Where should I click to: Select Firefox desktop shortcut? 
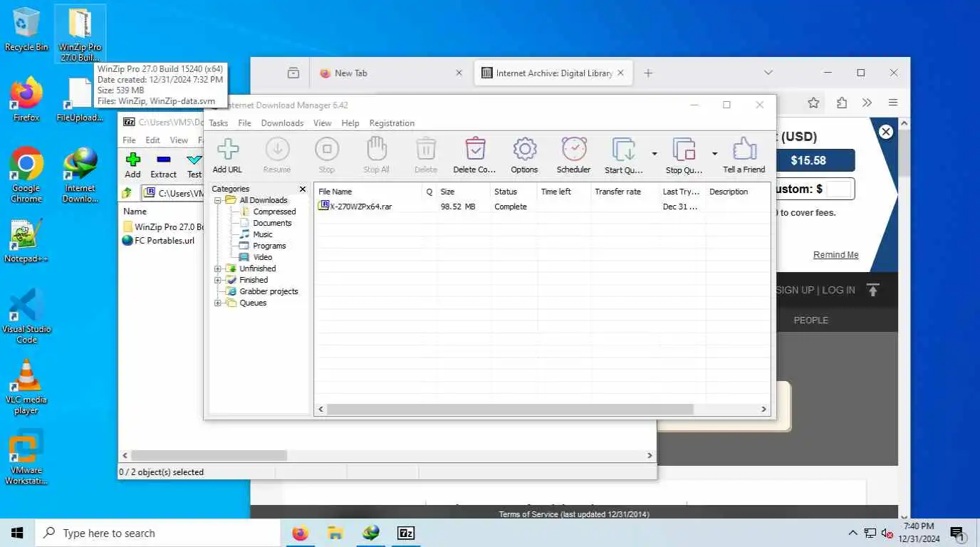[x=26, y=100]
